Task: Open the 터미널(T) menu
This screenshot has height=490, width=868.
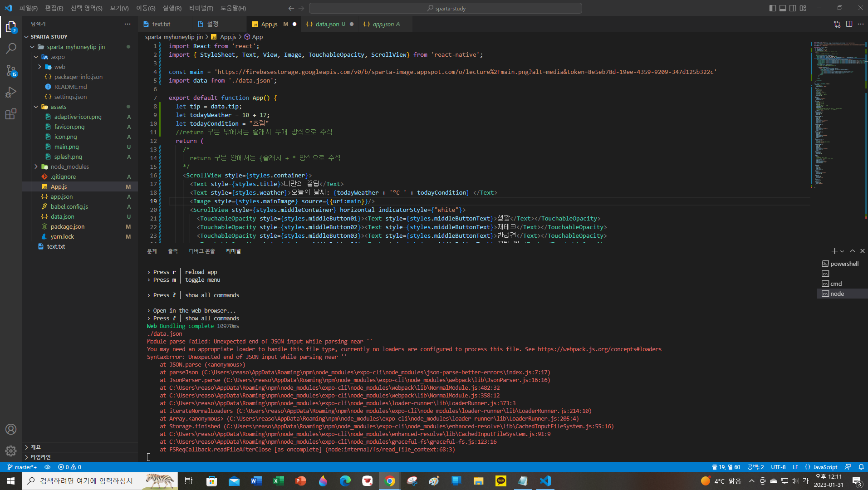Action: [x=201, y=8]
